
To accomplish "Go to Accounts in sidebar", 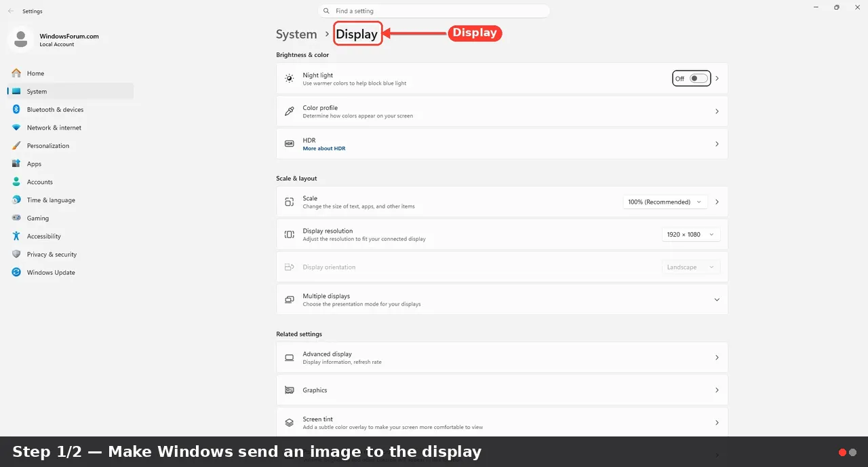I will point(71,182).
